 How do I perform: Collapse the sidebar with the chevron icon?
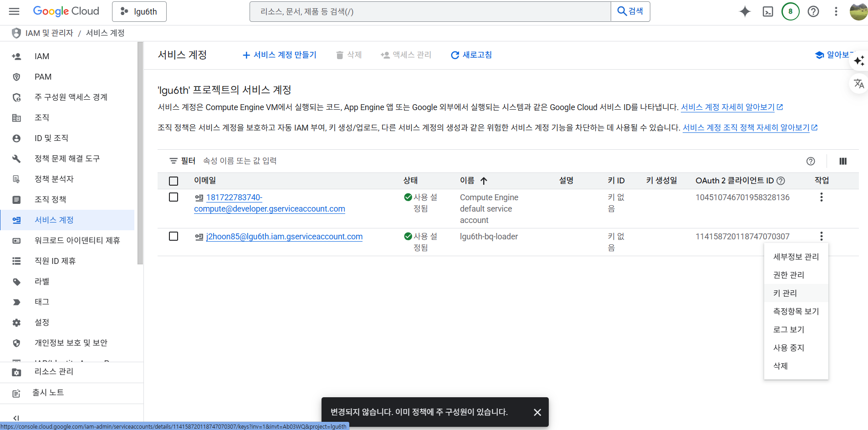pos(16,418)
